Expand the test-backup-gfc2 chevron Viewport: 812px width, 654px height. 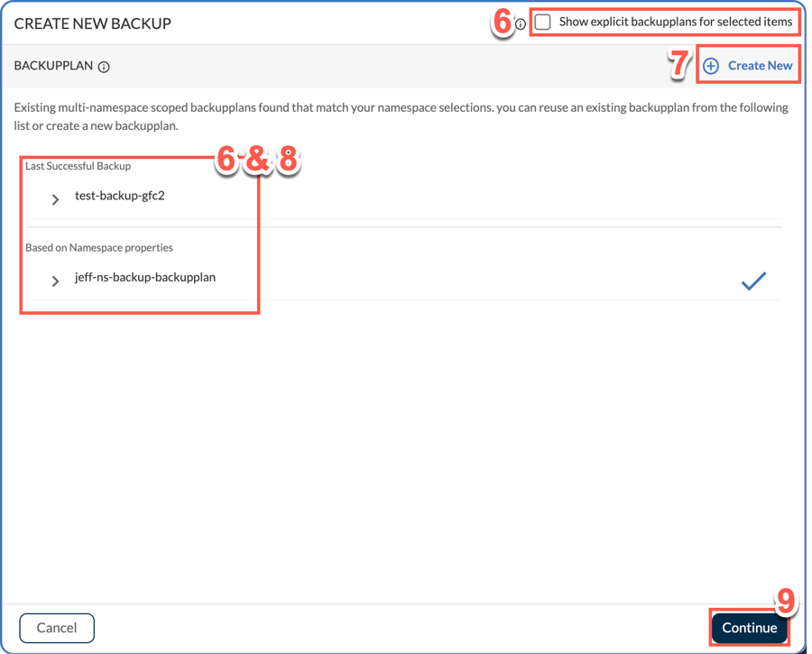(55, 199)
